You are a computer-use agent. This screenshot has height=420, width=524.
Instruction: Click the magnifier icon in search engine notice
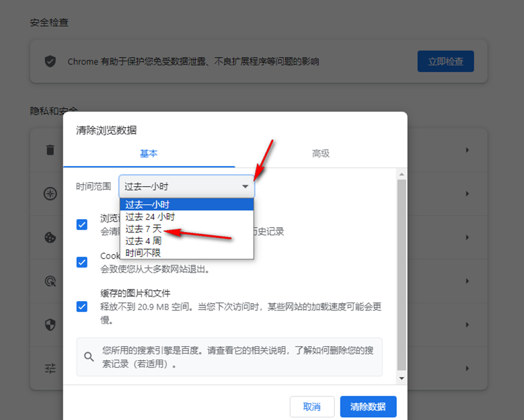click(x=89, y=357)
